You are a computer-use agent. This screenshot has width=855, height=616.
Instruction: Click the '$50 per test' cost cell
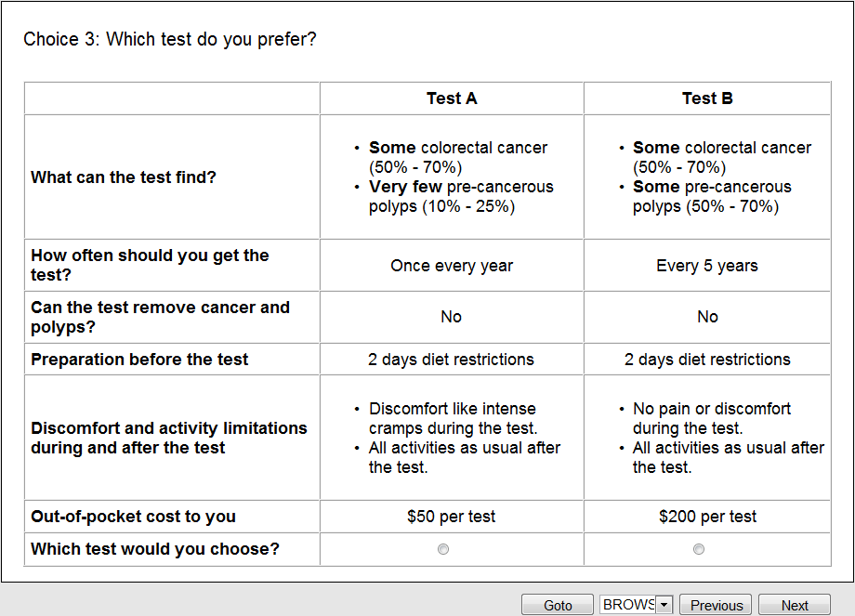[x=452, y=517]
